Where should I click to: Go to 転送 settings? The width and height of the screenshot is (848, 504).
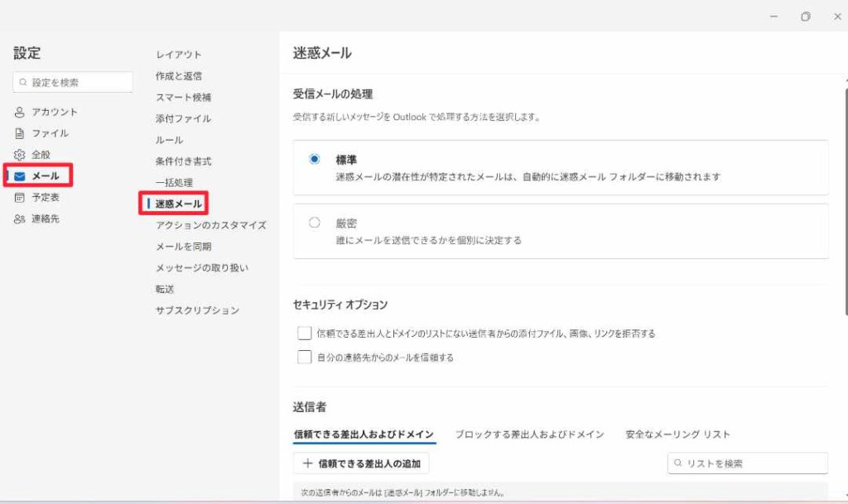point(166,289)
